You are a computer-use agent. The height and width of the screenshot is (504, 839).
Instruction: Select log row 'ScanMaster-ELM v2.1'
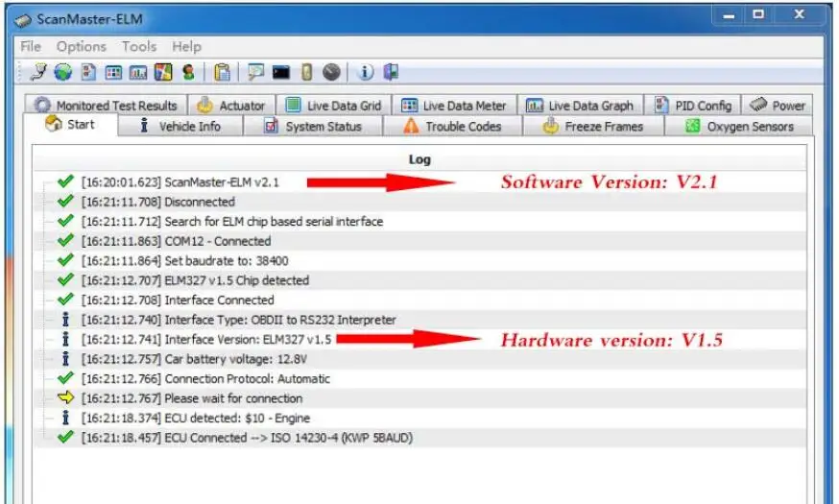click(419, 182)
